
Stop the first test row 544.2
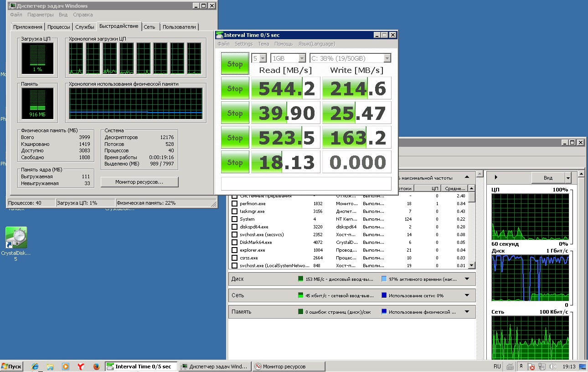[x=235, y=88]
